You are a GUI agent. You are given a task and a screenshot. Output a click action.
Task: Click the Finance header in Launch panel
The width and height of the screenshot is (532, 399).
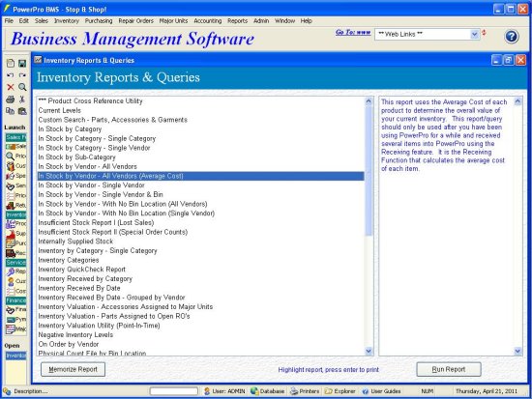coord(15,300)
